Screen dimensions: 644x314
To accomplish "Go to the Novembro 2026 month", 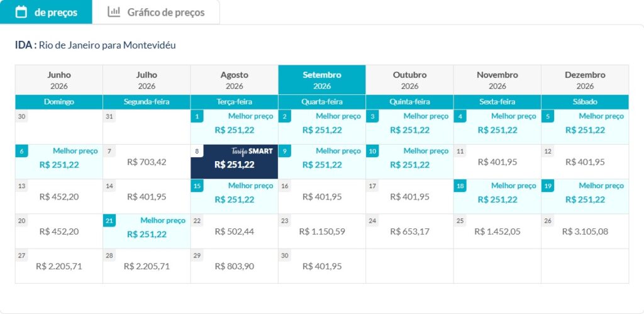I will pos(497,80).
